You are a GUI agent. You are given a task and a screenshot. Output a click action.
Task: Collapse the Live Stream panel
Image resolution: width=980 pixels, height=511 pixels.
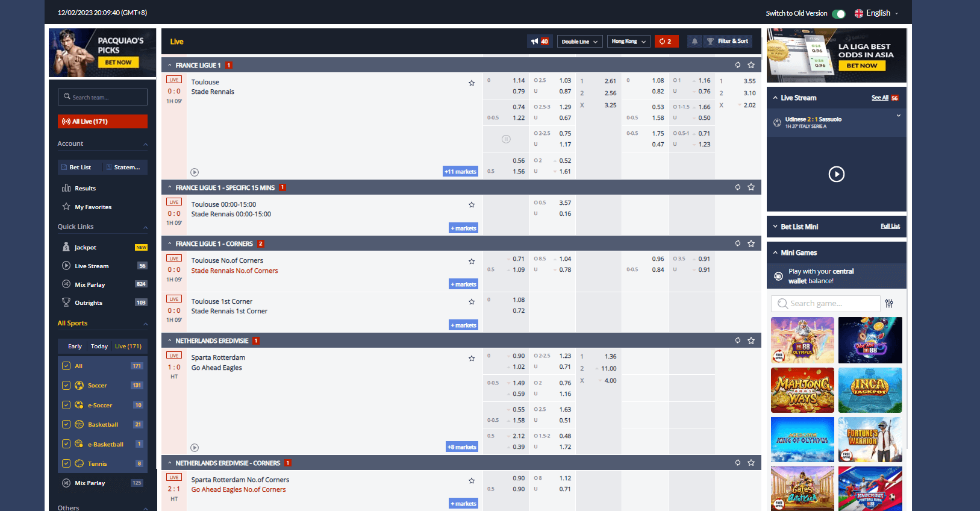pyautogui.click(x=775, y=98)
